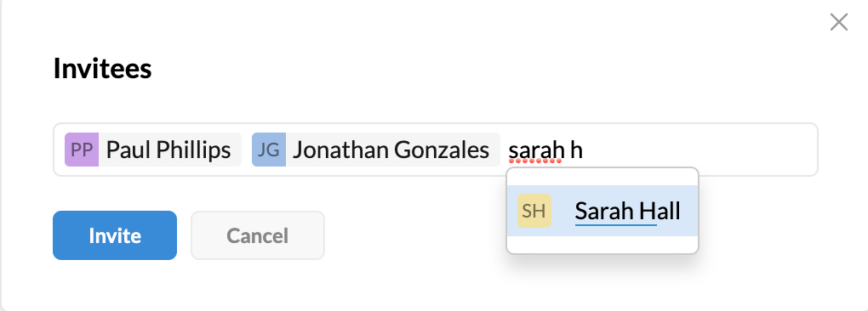Click the misspelled underlined word "sarah"
Image resolution: width=868 pixels, height=311 pixels.
coord(536,150)
